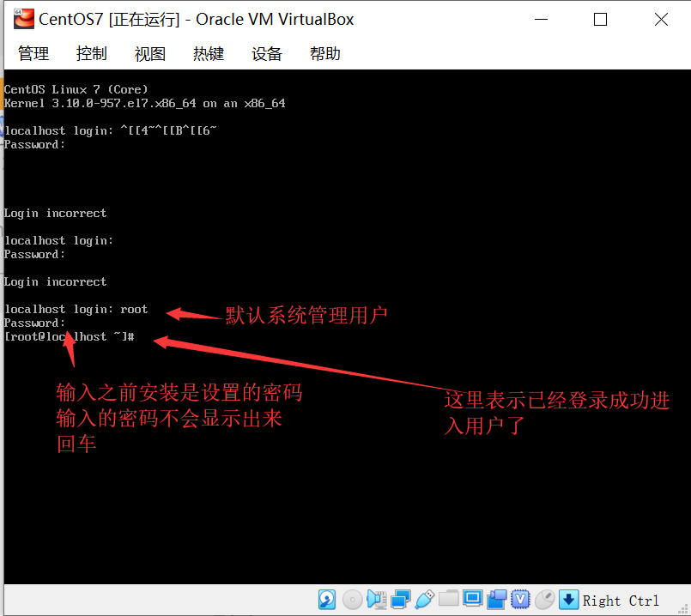Click the 'localhost login: root' line
This screenshot has width=691, height=616.
click(76, 309)
